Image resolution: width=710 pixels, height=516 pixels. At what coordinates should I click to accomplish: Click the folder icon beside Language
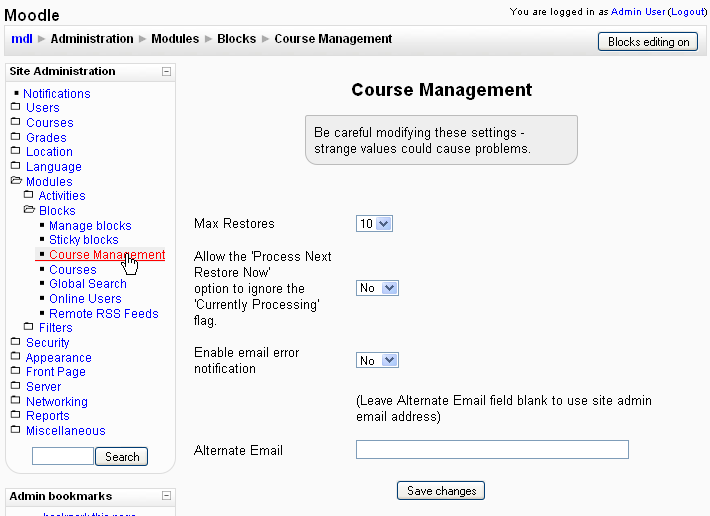click(x=15, y=166)
